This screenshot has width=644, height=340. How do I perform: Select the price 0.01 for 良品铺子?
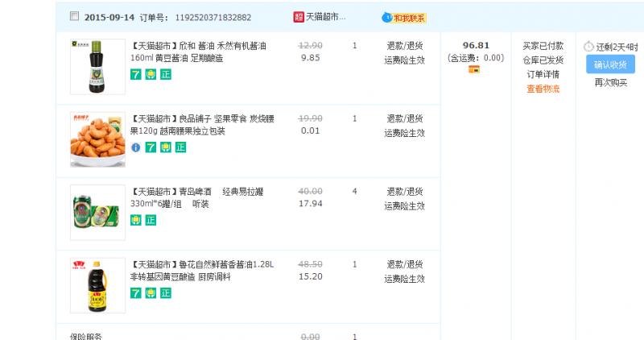point(310,131)
